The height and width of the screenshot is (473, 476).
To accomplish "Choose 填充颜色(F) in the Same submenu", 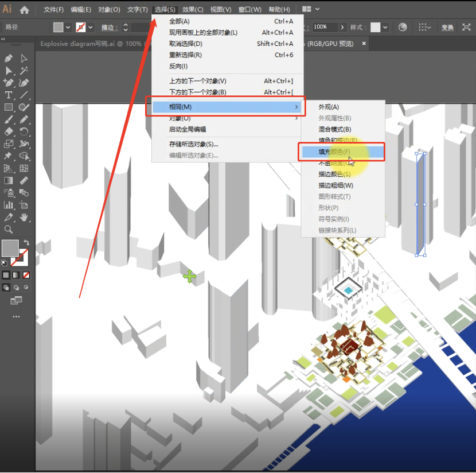I will pos(343,152).
